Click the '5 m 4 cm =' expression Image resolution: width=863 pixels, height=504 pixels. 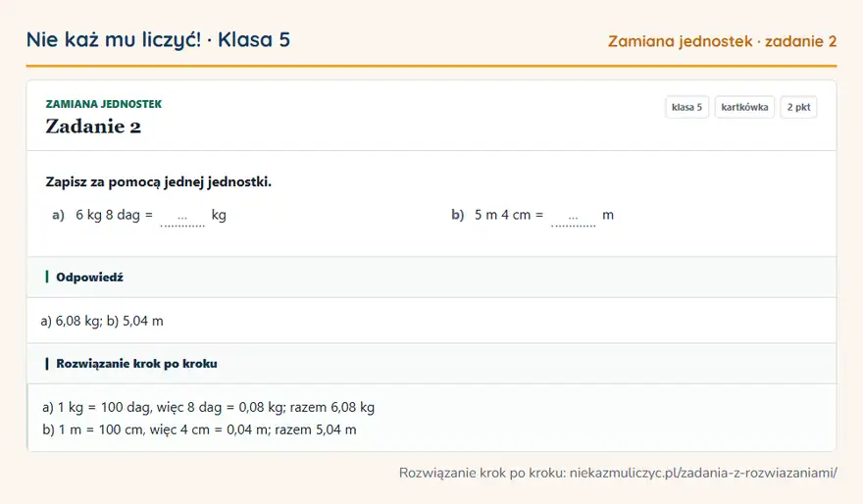pos(509,215)
